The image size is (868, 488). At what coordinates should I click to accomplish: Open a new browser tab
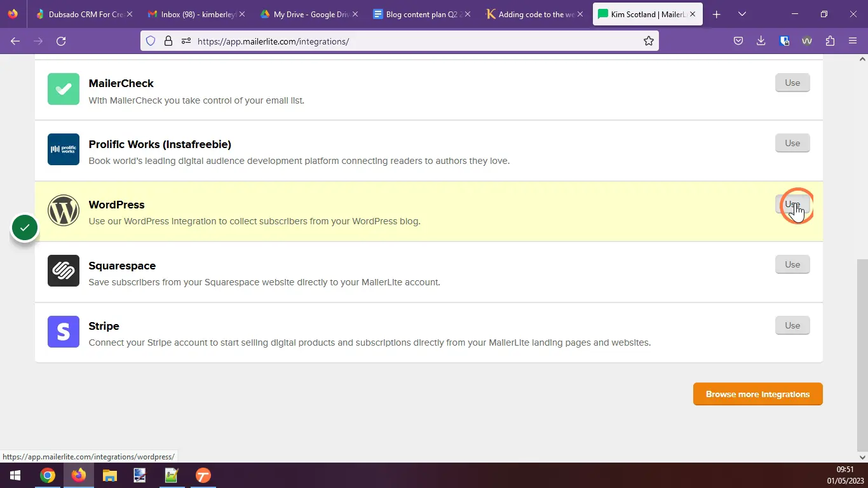[717, 14]
